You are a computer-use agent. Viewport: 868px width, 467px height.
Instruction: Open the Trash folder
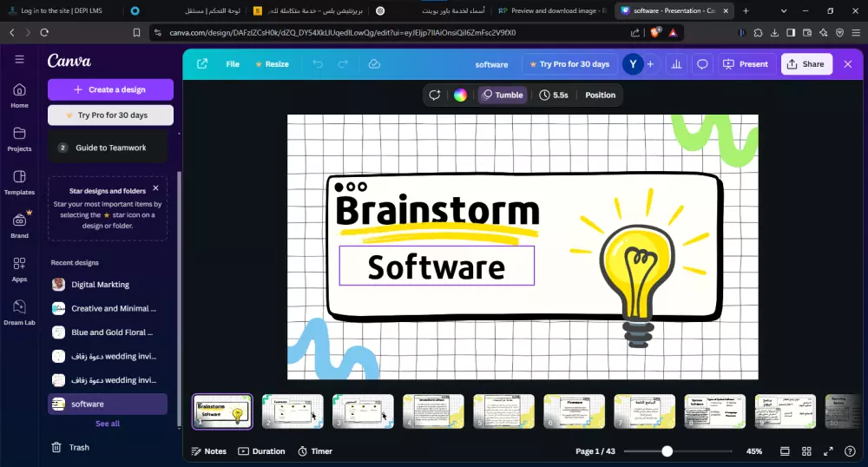coord(70,447)
